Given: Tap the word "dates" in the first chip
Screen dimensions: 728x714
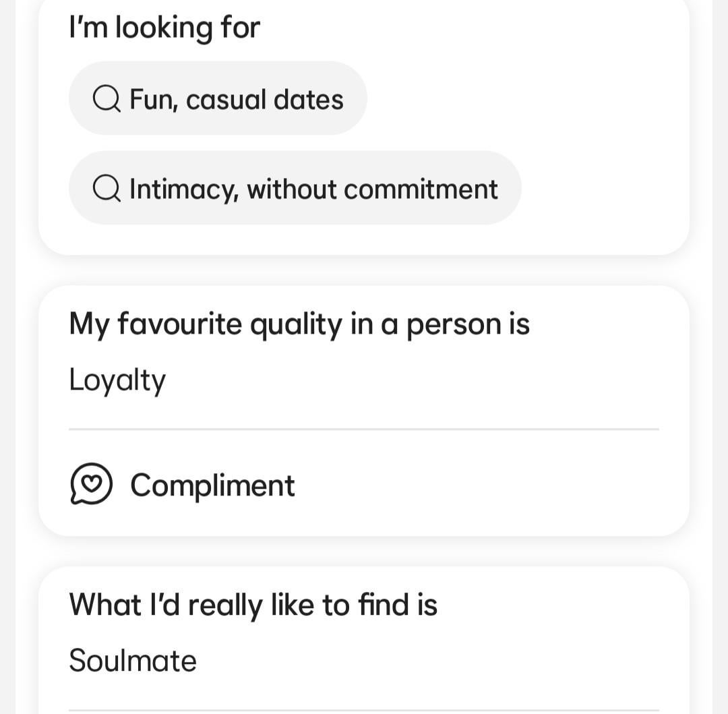Looking at the screenshot, I should pos(309,99).
